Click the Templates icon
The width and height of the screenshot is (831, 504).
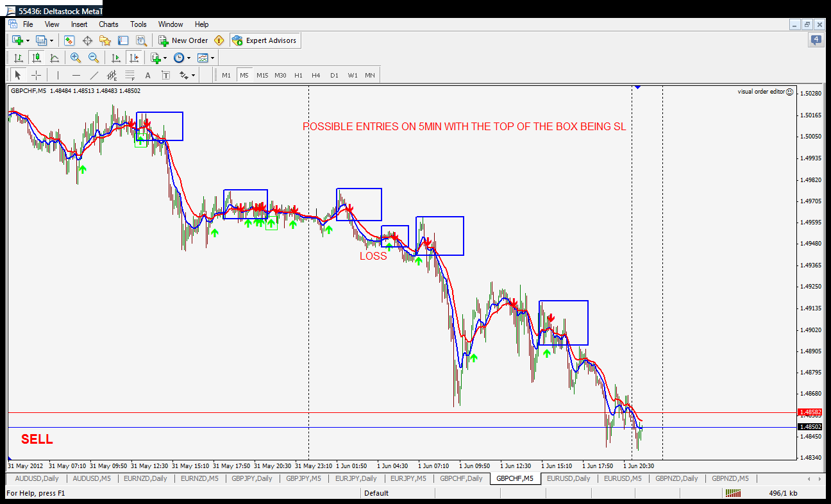tap(203, 58)
